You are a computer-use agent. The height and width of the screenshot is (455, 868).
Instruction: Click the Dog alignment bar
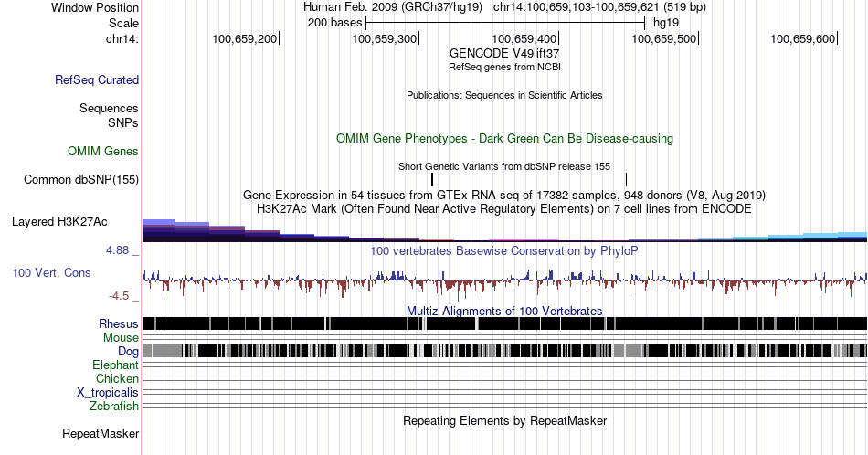point(504,351)
